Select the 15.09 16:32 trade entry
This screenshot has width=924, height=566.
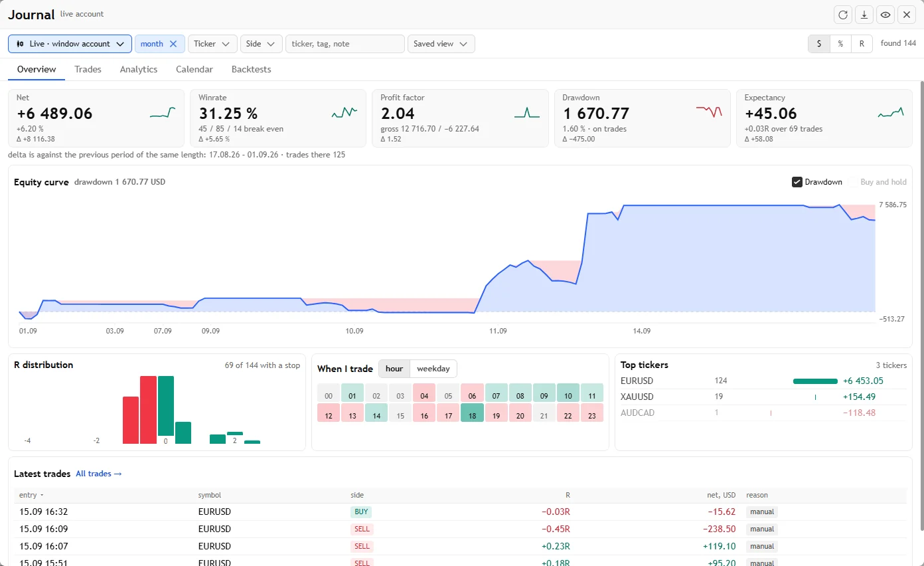(459, 512)
